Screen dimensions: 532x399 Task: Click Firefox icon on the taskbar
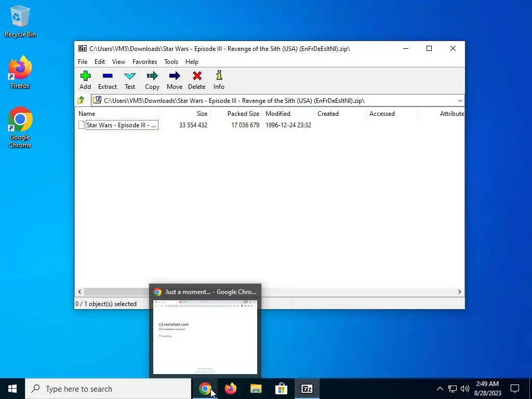pyautogui.click(x=230, y=389)
